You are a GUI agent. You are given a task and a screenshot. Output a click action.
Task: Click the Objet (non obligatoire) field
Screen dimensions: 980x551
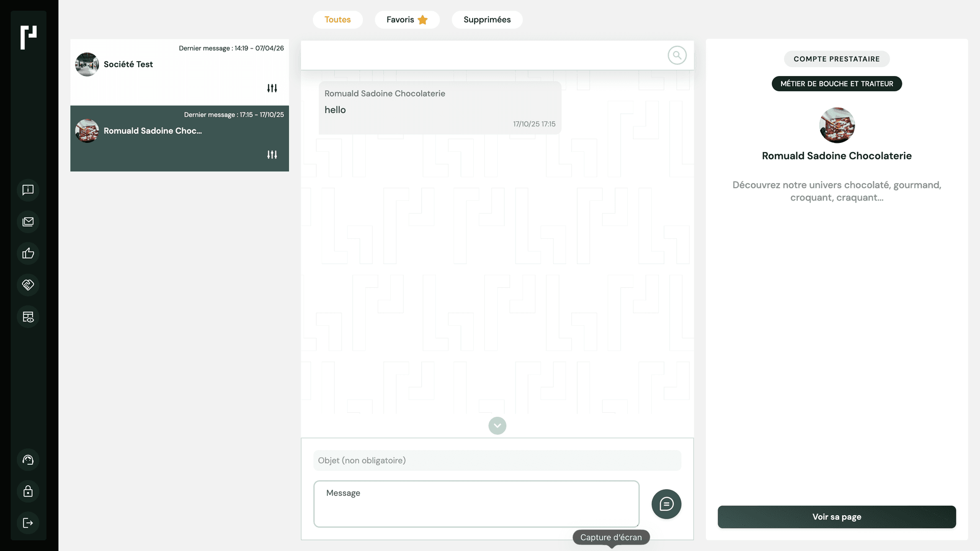point(497,460)
